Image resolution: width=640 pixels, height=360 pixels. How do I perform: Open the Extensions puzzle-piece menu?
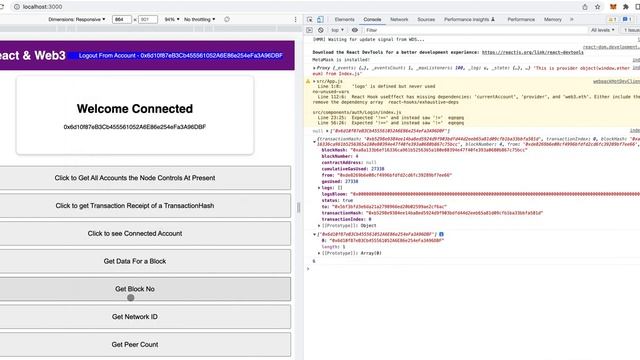pyautogui.click(x=625, y=7)
